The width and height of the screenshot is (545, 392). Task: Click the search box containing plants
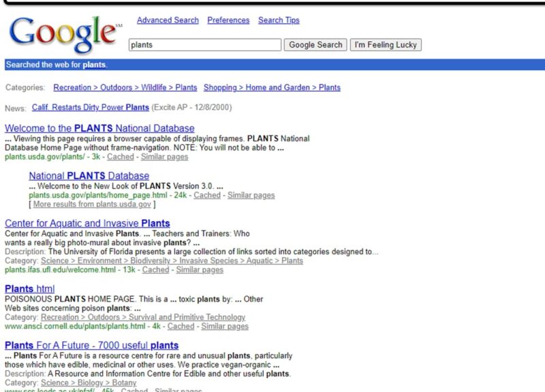[205, 45]
